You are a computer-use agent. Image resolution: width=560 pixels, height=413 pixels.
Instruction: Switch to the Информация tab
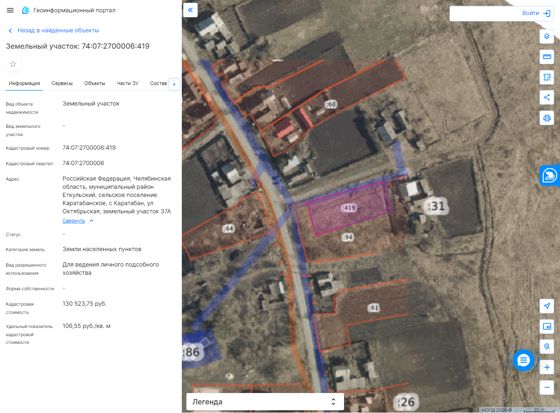24,83
